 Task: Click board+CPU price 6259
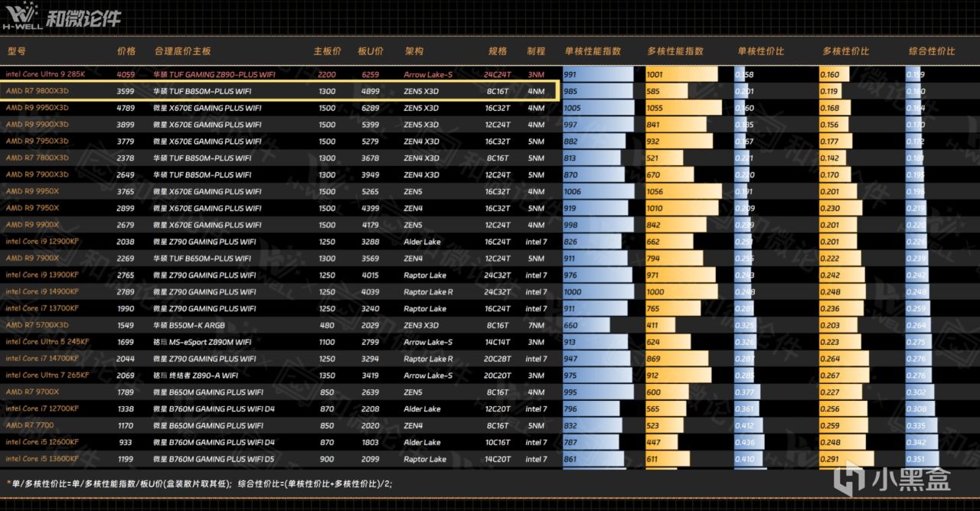point(371,75)
